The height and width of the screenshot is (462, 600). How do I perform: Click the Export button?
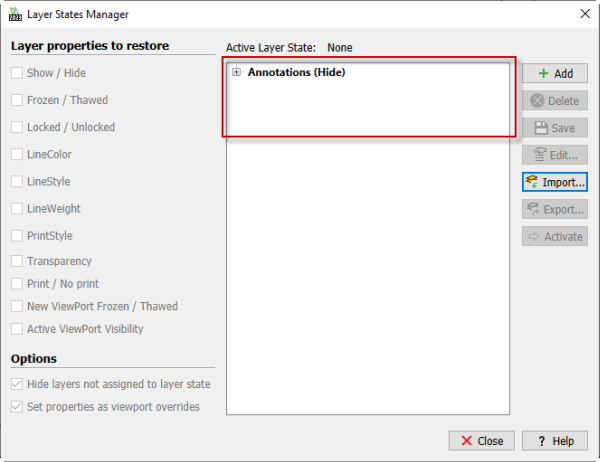click(x=555, y=209)
